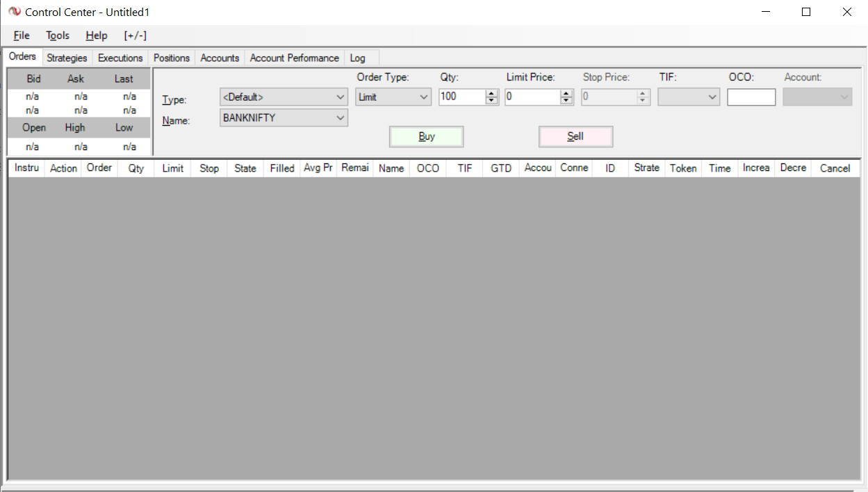Open the Name dropdown showing BANKNIFTY
Image resolution: width=868 pixels, height=492 pixels.
pos(284,118)
